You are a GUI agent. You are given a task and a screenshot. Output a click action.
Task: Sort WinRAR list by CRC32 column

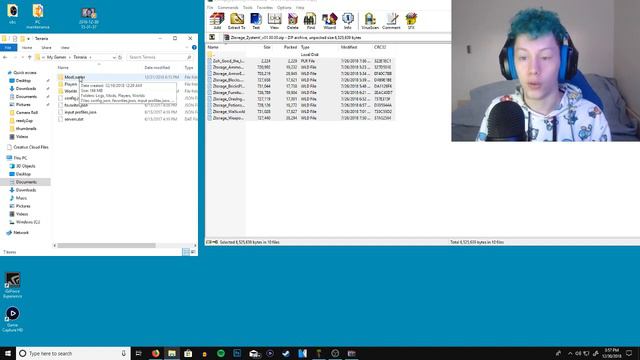[380, 47]
